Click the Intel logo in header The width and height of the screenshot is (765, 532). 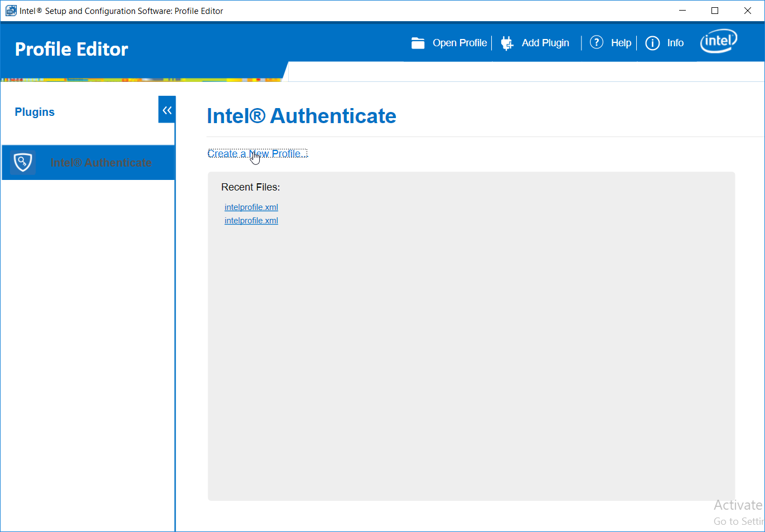(719, 41)
